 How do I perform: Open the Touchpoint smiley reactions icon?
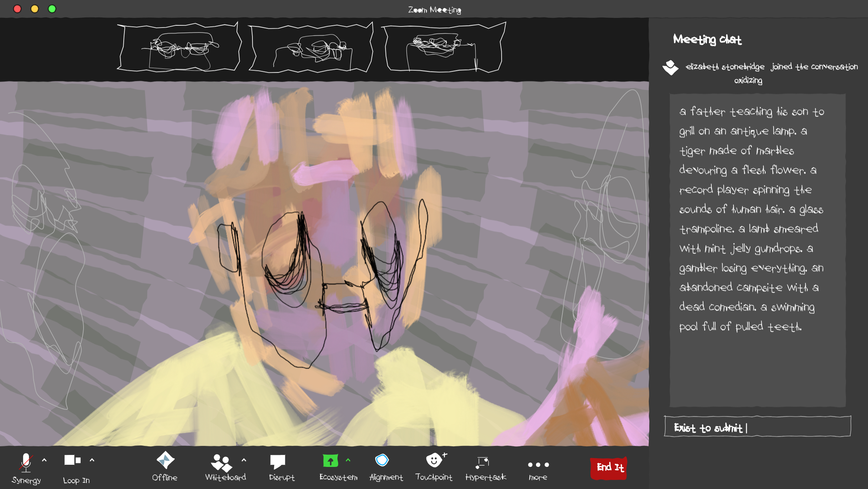pyautogui.click(x=434, y=460)
